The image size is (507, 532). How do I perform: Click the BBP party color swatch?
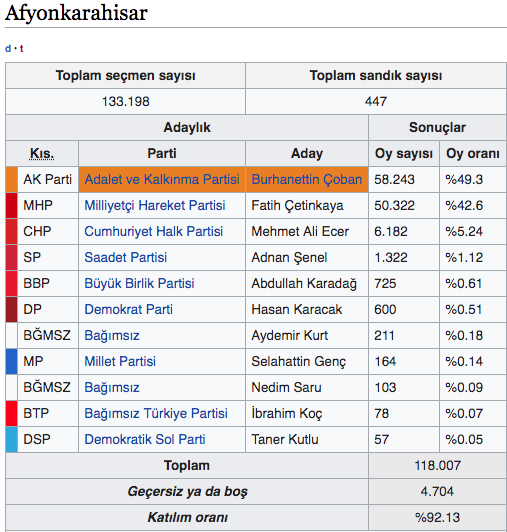(12, 283)
